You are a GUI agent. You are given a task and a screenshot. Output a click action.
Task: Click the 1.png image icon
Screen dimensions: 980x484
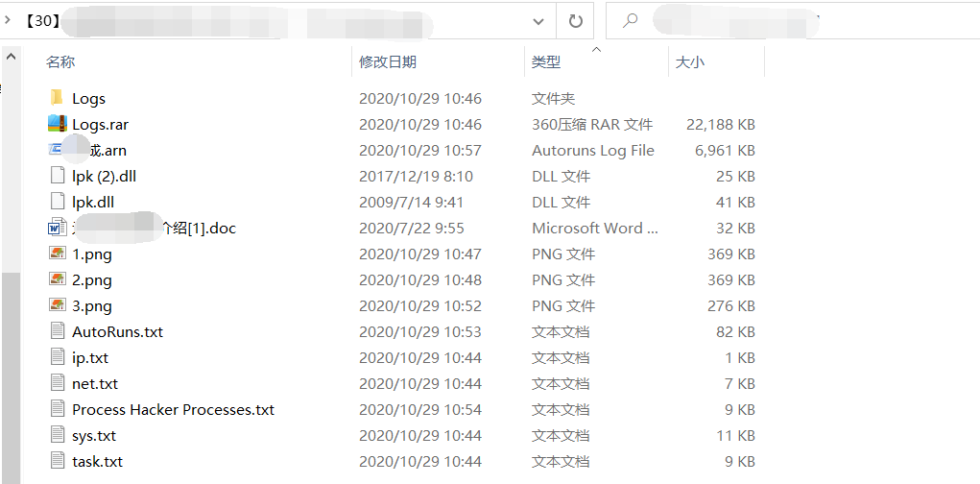click(57, 254)
